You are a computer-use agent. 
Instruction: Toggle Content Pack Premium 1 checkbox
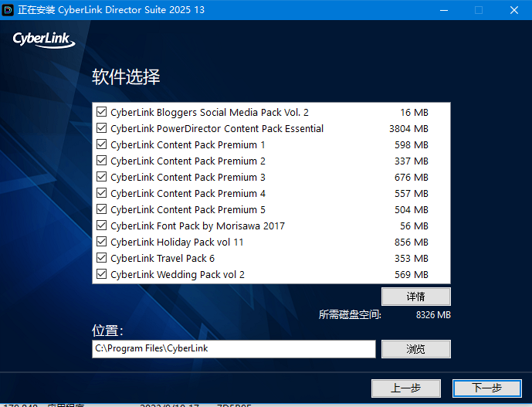(101, 144)
